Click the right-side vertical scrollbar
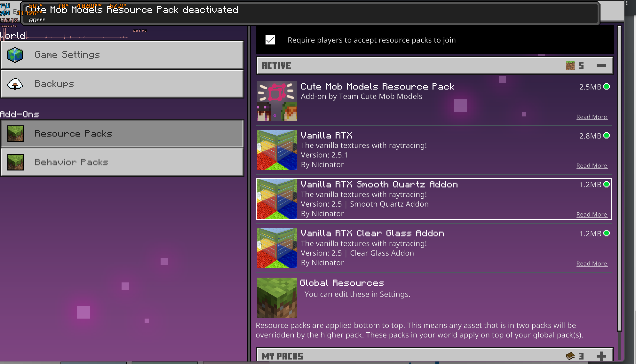 (x=619, y=179)
